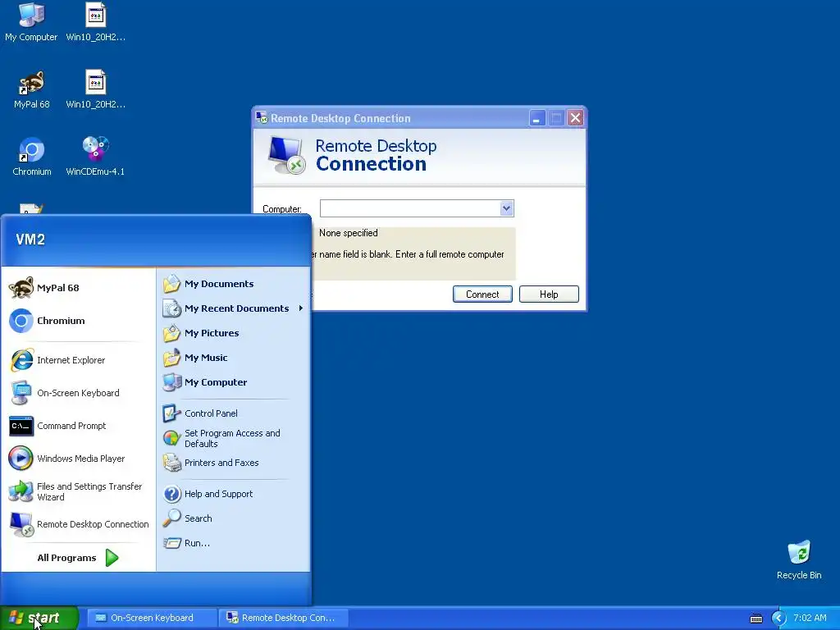Screen dimensions: 840x630
Task: Click the Connect button
Action: click(x=482, y=294)
